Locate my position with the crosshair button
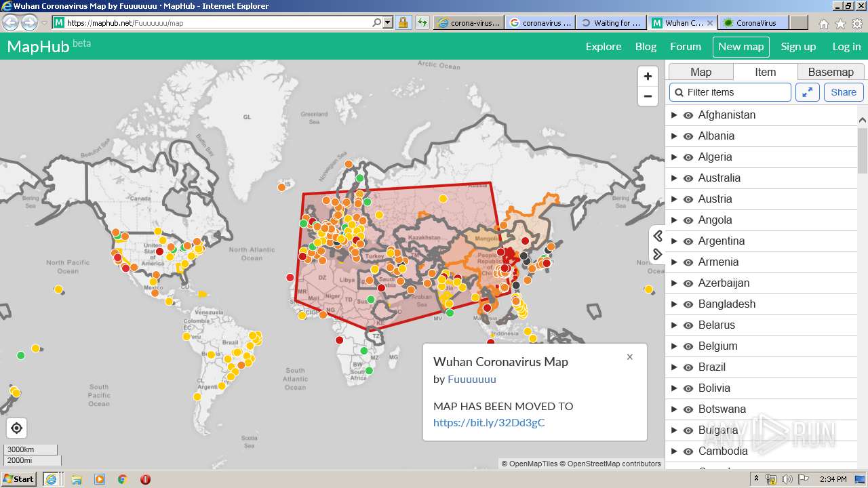 (17, 428)
